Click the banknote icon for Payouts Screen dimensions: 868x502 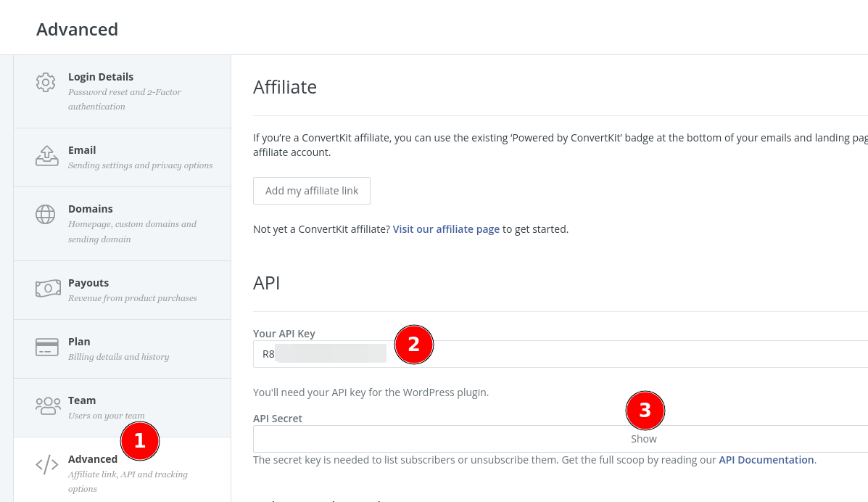pos(48,289)
